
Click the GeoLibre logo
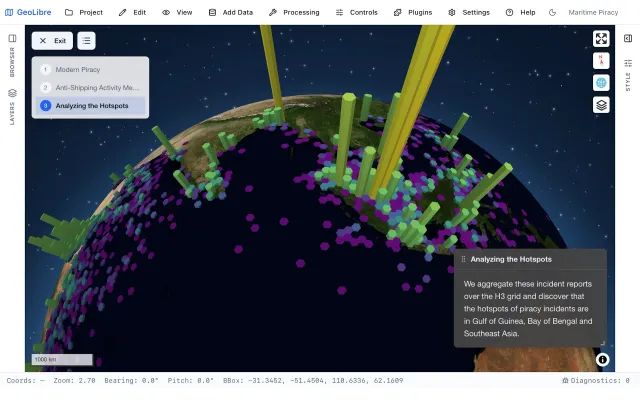click(x=28, y=12)
